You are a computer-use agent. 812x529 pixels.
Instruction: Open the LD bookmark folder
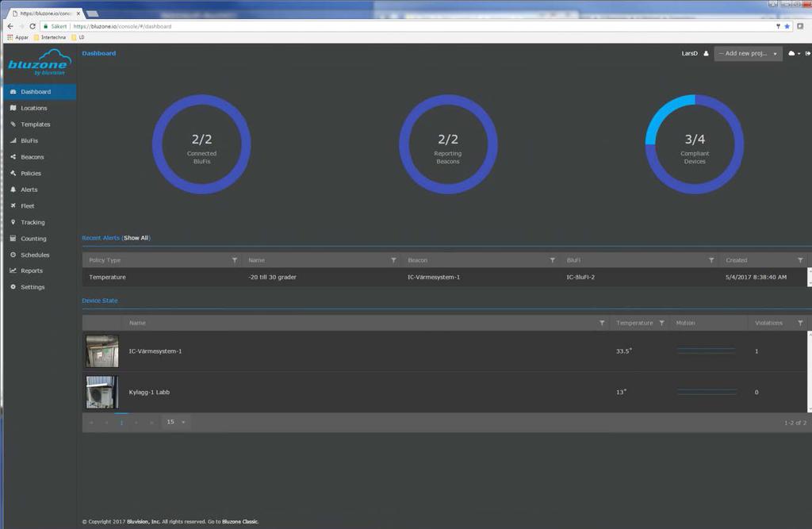[78, 37]
